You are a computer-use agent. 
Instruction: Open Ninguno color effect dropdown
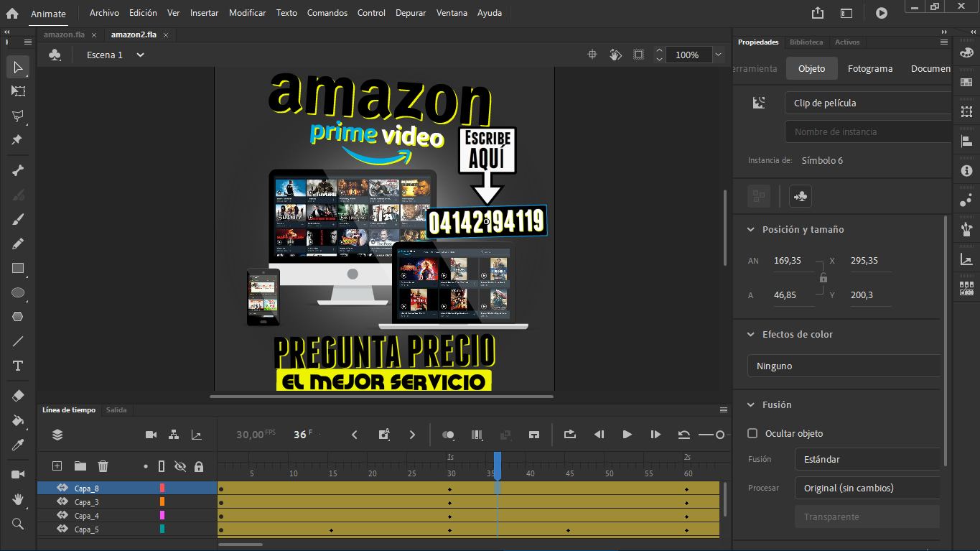[844, 366]
